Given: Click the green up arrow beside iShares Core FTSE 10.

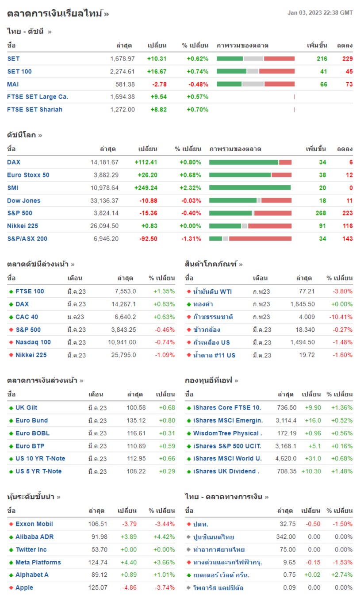Looking at the screenshot, I should coord(189,408).
